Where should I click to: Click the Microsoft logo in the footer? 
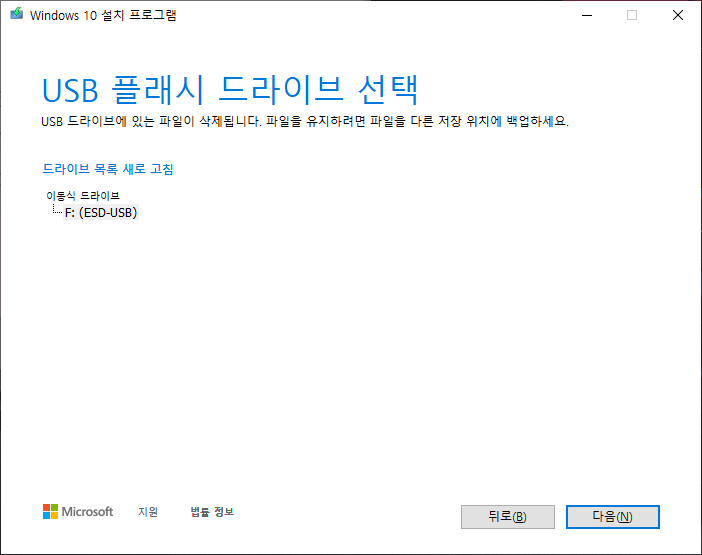tap(78, 512)
